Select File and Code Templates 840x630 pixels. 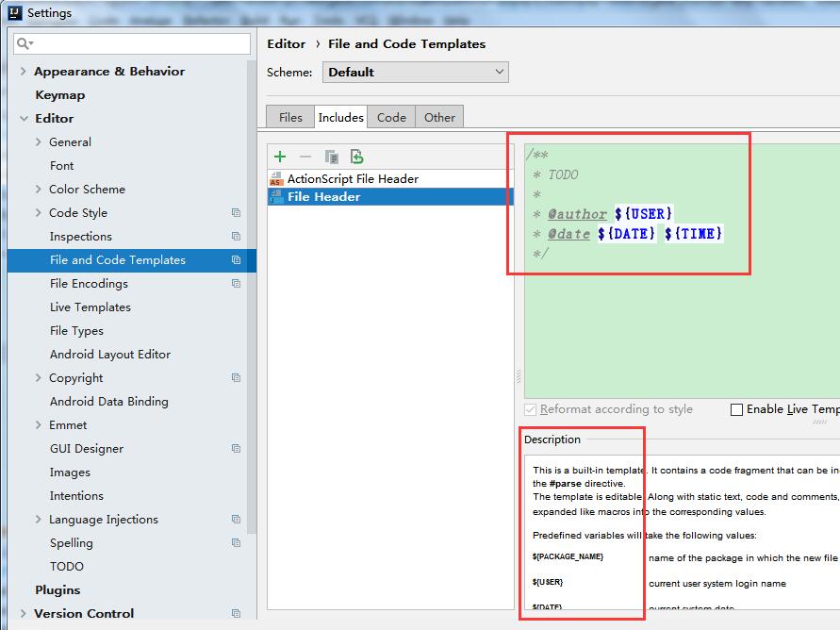pyautogui.click(x=132, y=259)
